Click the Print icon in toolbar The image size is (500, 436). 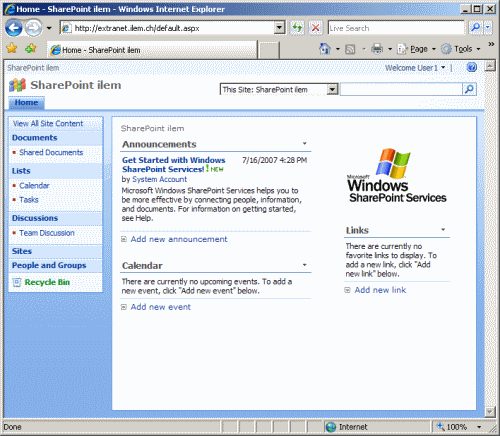pos(377,49)
